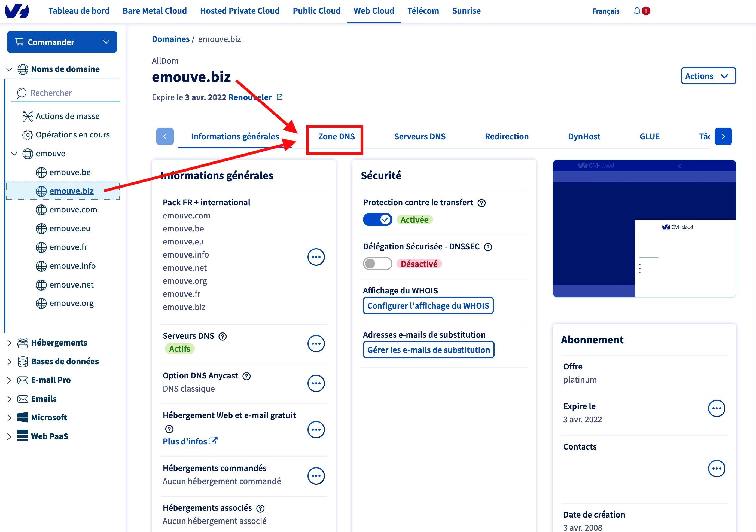Click Configurer l'affichage du WHOIS button
756x532 pixels.
pyautogui.click(x=428, y=306)
